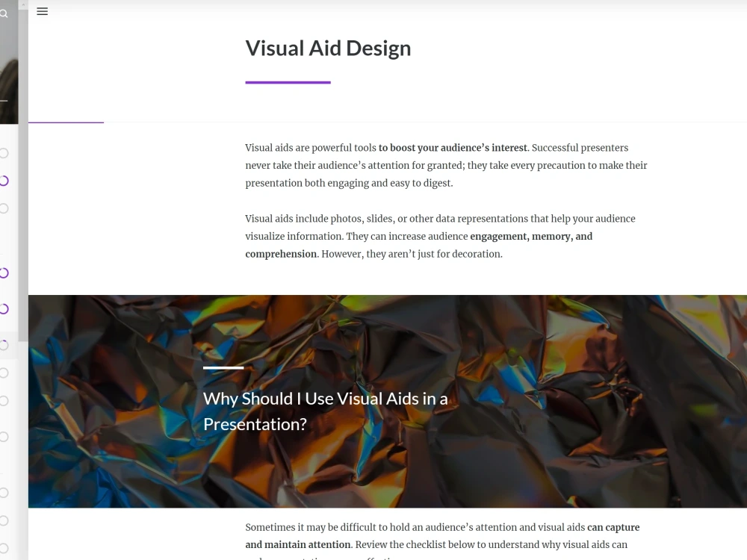Screen dimensions: 747x560
Task: Click the purple progress bar under the title
Action: (288, 81)
